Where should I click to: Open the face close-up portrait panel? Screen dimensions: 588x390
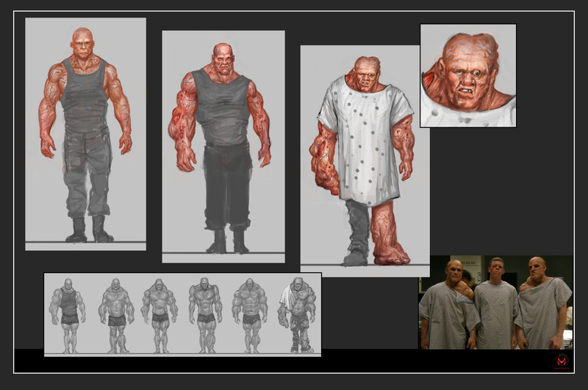[x=468, y=76]
